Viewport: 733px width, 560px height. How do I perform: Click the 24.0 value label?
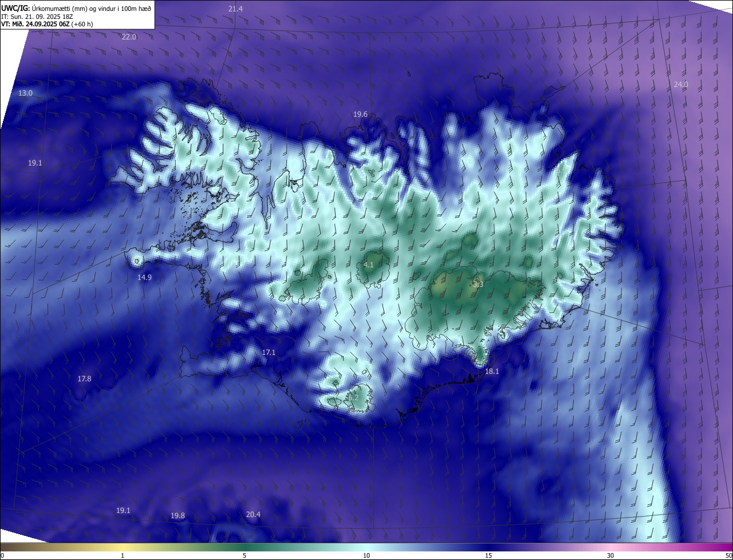(x=681, y=84)
